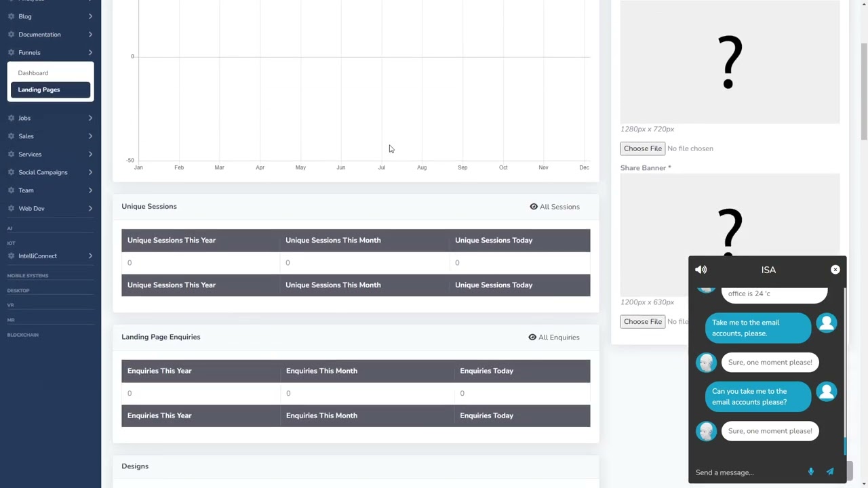Click the 'Can you take me to the email accounts please?' message
868x488 pixels.
pos(758,396)
